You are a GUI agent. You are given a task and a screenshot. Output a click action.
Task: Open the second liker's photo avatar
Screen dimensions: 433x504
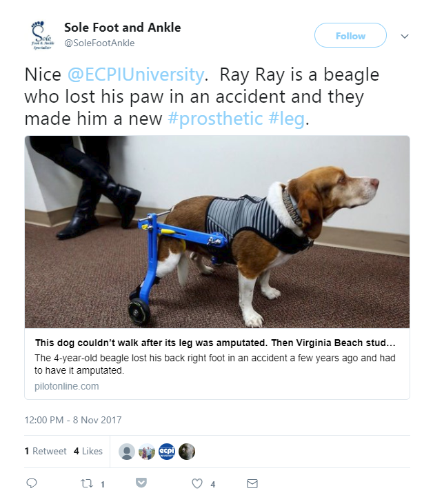147,451
